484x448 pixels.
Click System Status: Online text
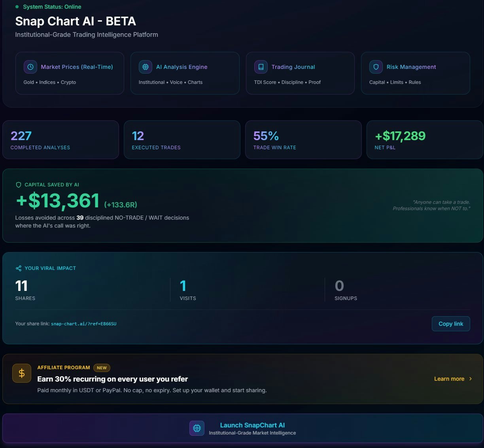click(x=52, y=7)
